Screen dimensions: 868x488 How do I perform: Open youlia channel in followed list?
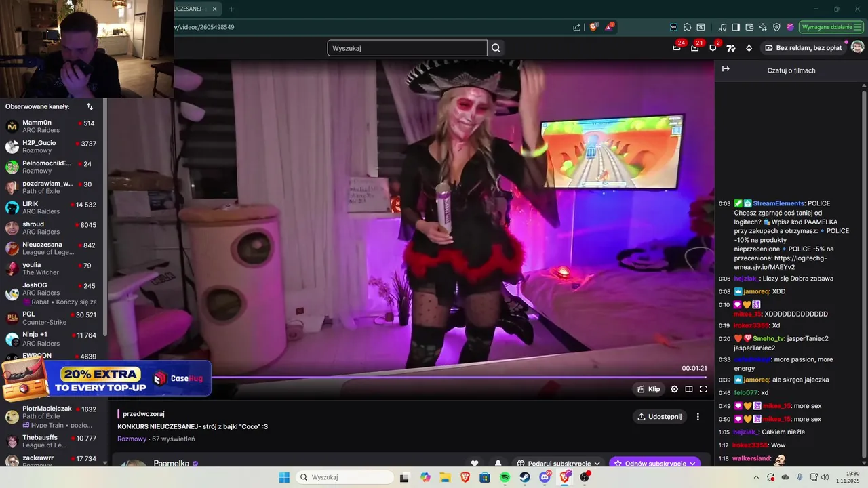[x=52, y=268]
